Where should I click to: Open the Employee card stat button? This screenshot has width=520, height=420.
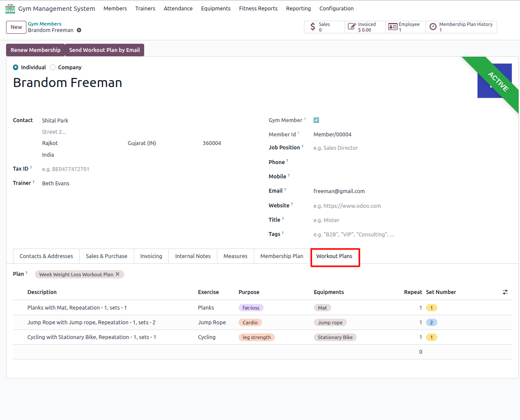[405, 27]
